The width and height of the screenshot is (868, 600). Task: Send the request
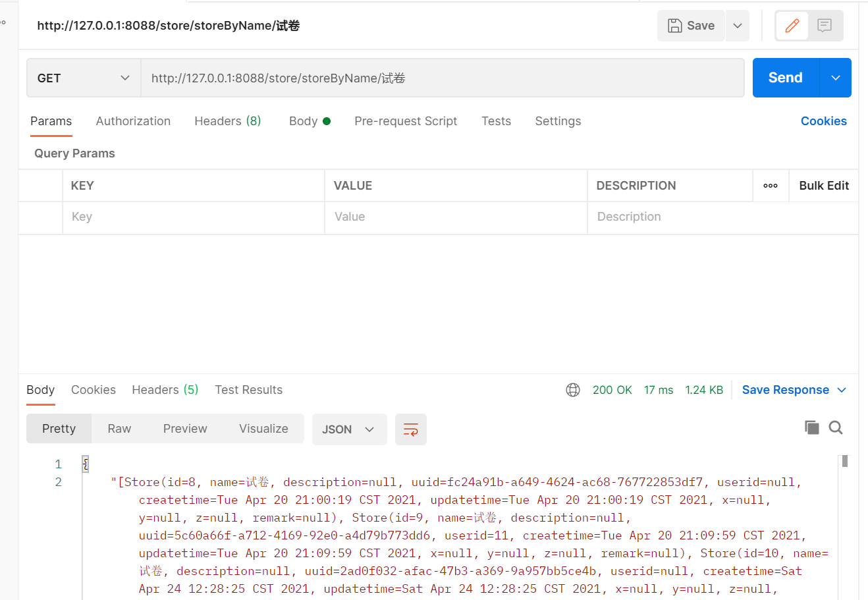pos(786,78)
